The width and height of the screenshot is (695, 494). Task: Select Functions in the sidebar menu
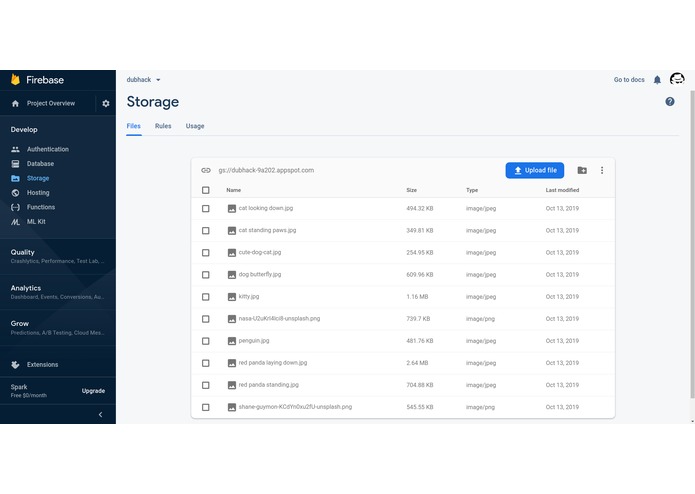[41, 207]
